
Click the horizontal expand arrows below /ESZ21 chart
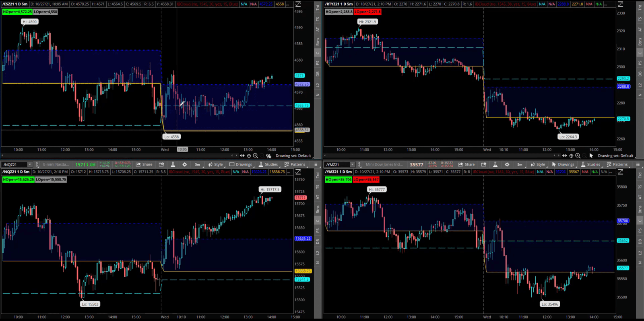242,156
